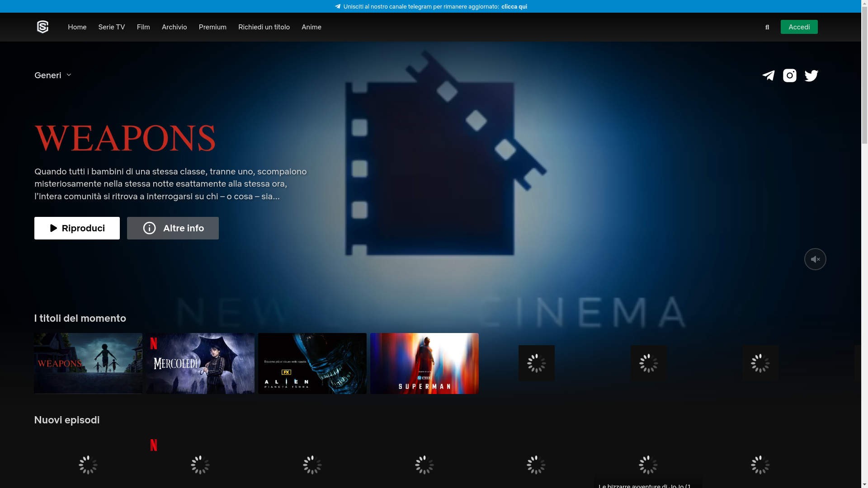Click the Altre info button
868x488 pixels.
173,228
